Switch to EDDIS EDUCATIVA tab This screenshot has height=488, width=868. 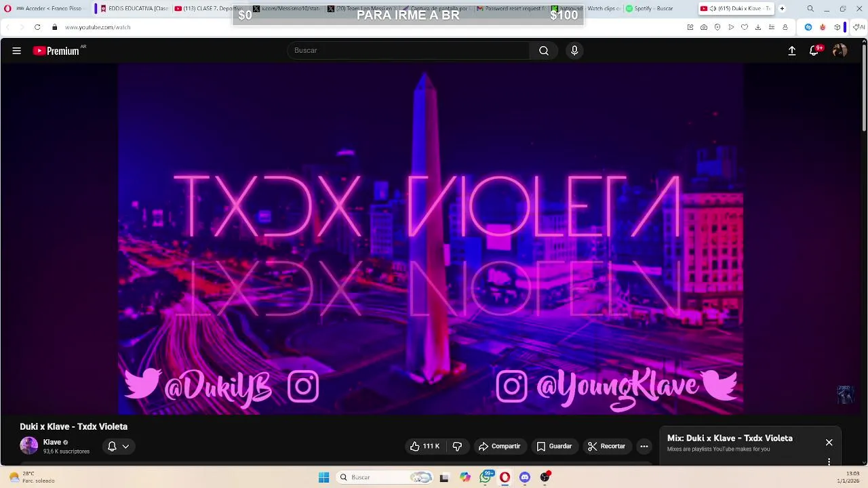[x=134, y=8]
